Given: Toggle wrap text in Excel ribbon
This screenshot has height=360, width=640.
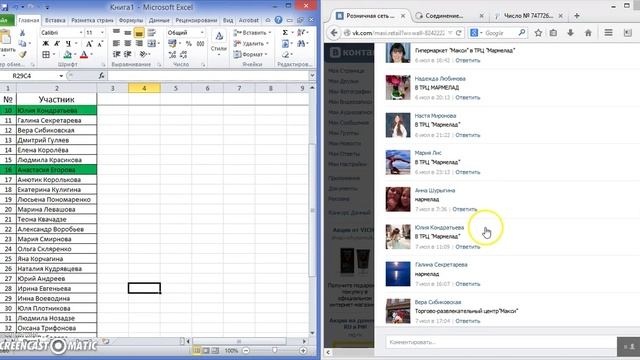Looking at the screenshot, I should coord(151,32).
